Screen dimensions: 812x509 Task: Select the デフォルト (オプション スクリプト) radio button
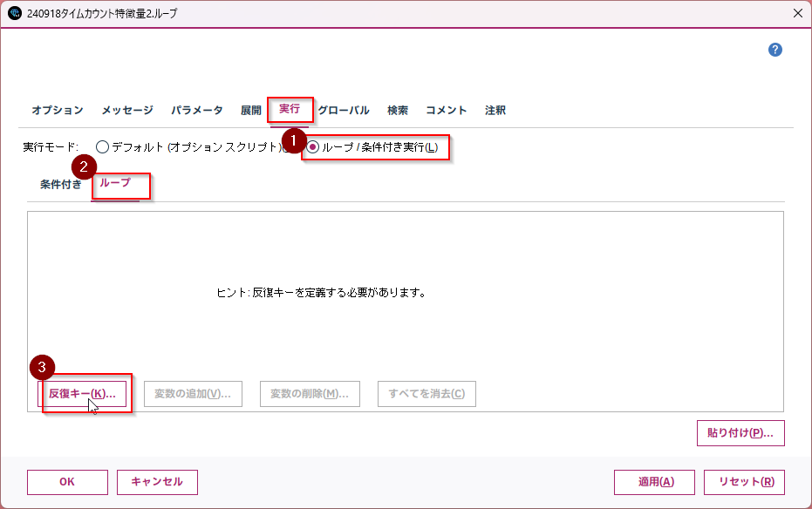coord(103,147)
